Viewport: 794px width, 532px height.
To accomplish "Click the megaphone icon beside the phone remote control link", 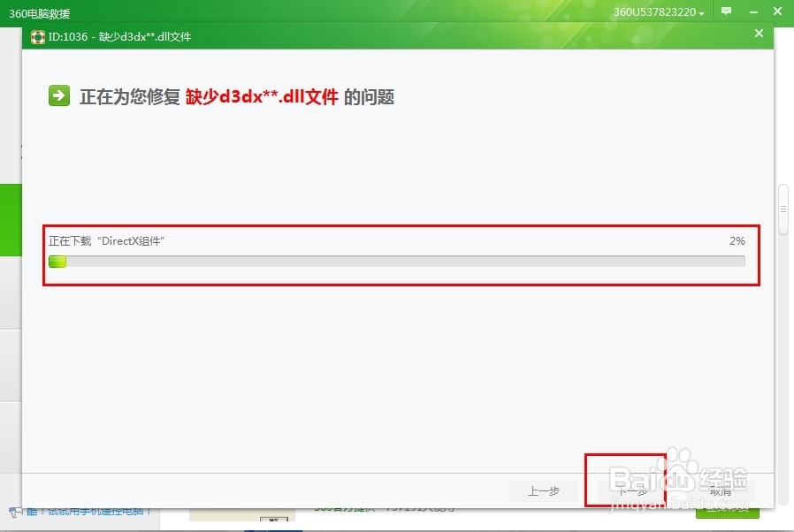I will [x=16, y=512].
